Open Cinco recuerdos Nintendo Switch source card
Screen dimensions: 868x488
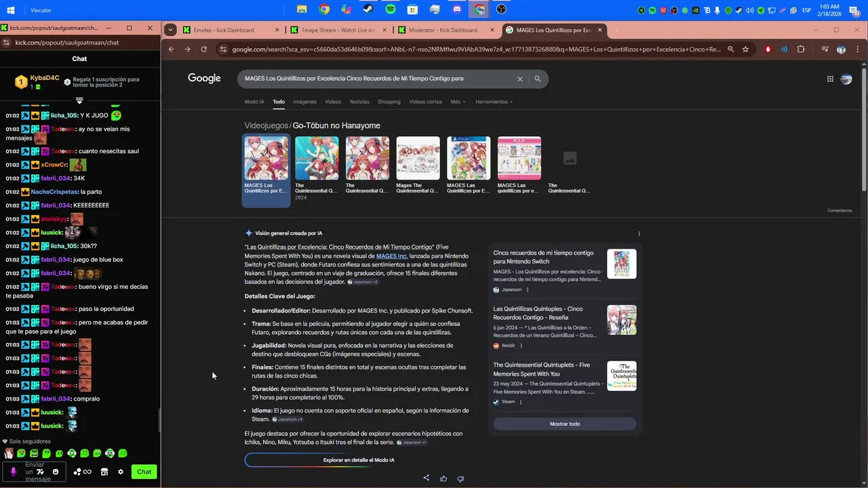tap(565, 271)
